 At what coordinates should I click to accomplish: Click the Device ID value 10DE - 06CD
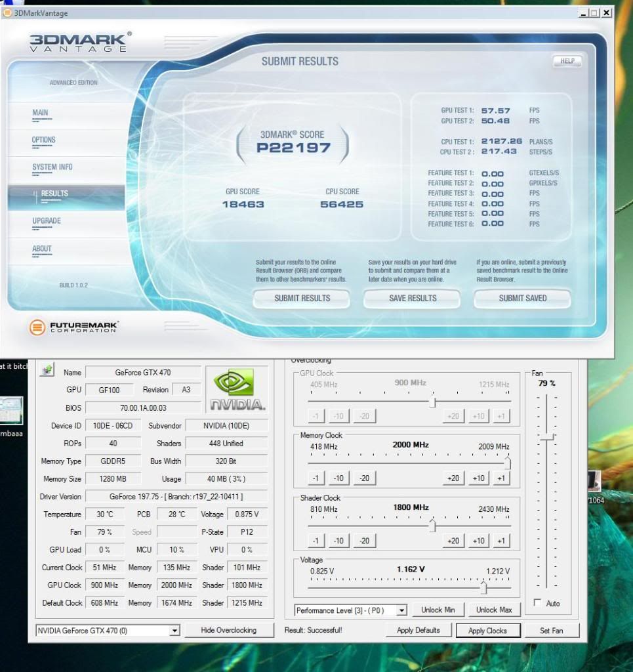(x=113, y=425)
